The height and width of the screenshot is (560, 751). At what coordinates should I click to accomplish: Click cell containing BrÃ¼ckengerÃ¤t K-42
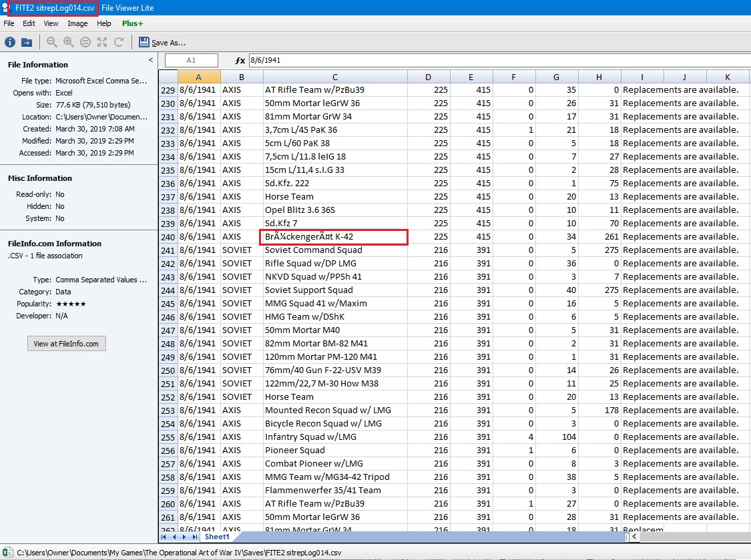[x=334, y=237]
